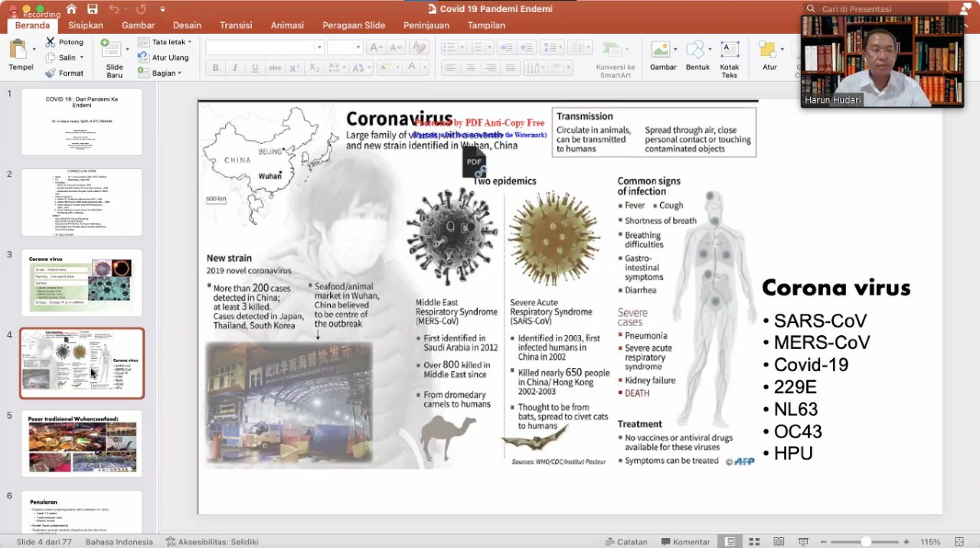Toggle bold formatting

215,68
